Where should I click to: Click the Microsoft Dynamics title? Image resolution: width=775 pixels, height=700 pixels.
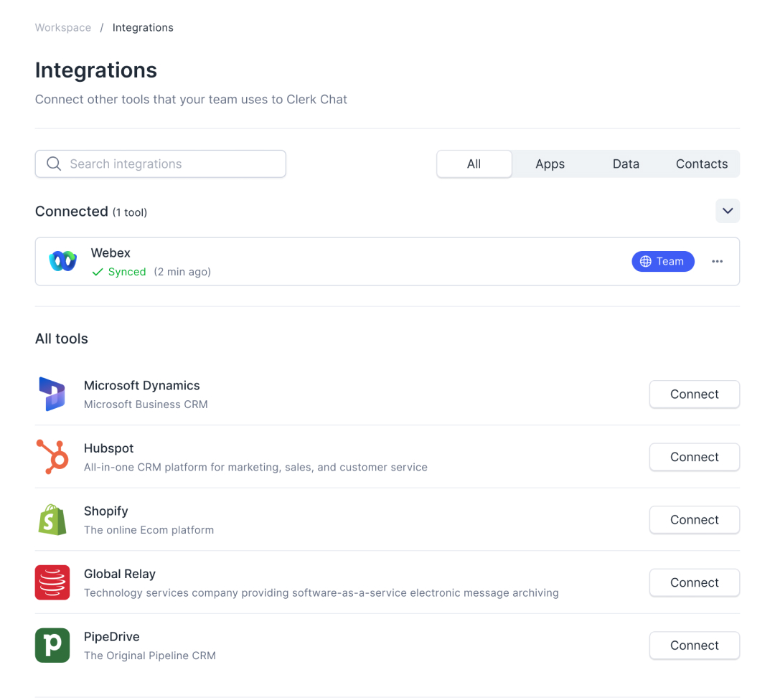pos(142,385)
